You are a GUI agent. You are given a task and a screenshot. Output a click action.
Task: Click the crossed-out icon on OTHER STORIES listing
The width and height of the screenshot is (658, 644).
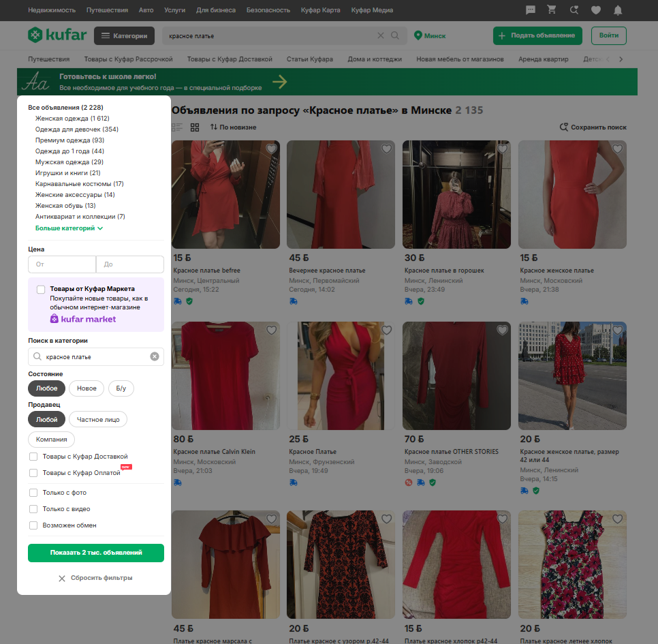click(x=408, y=482)
